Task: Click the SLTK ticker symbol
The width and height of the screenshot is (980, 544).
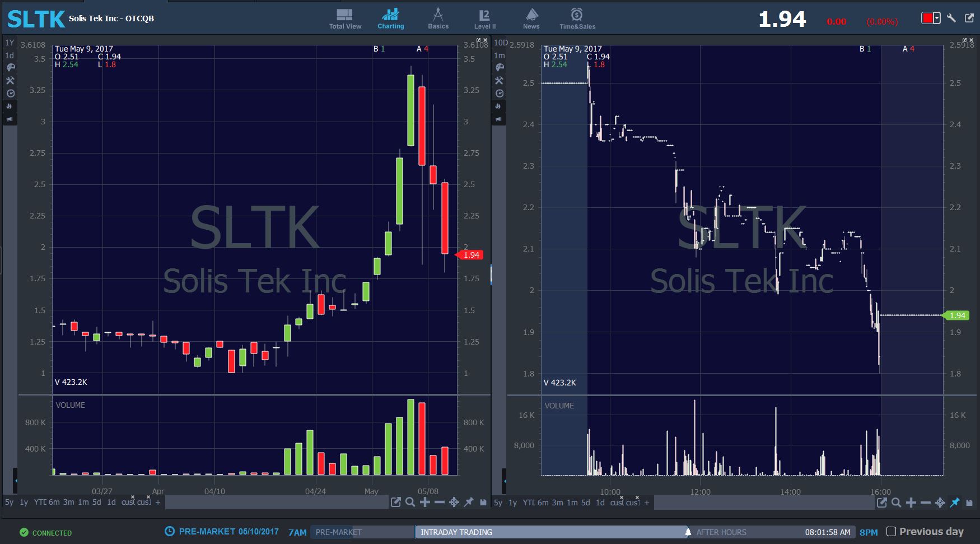Action: [36, 19]
